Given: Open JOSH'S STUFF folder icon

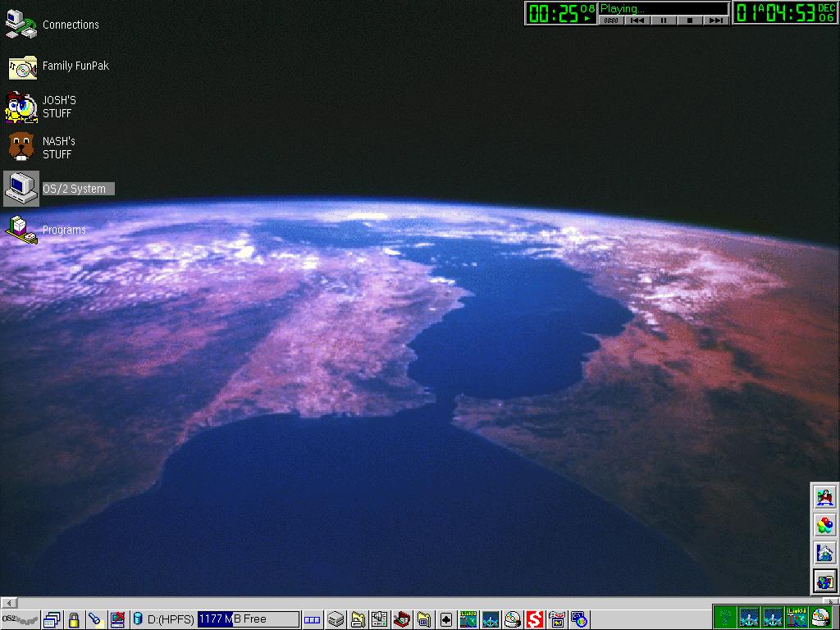Looking at the screenshot, I should pos(21,107).
